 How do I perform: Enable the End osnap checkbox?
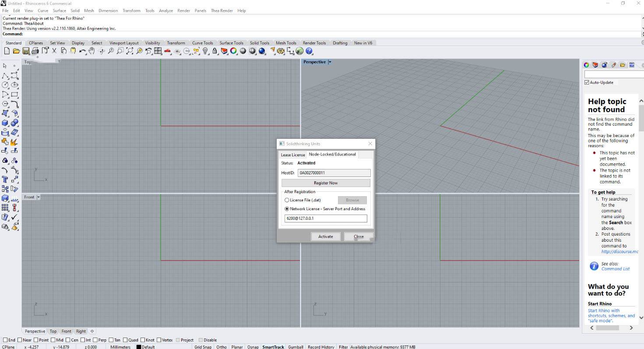[x=5, y=340]
